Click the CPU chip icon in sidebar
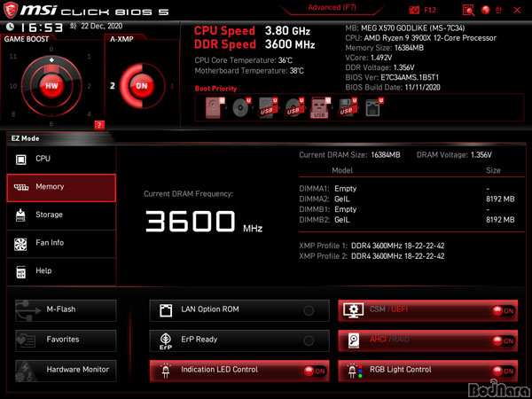 (21, 159)
